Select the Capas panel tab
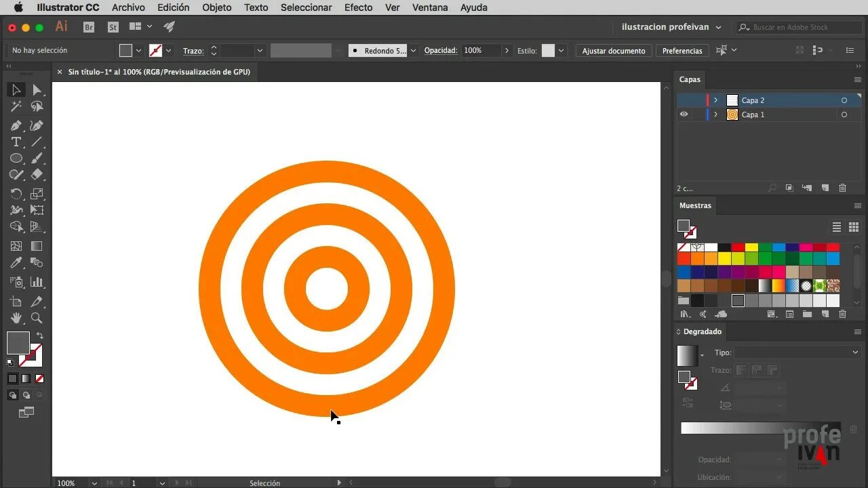 pyautogui.click(x=690, y=79)
